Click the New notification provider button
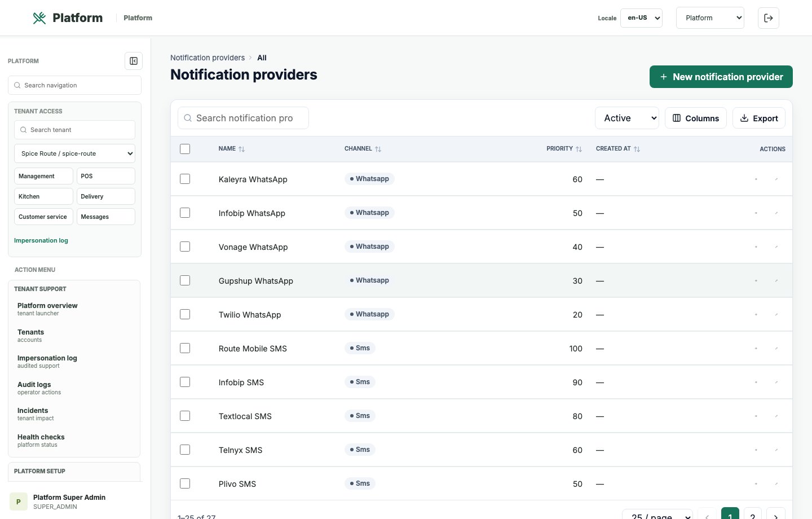812x519 pixels. 721,77
